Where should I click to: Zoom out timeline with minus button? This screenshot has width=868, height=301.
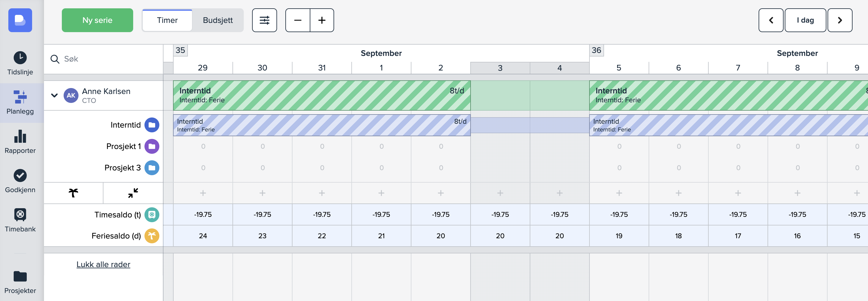coord(298,20)
